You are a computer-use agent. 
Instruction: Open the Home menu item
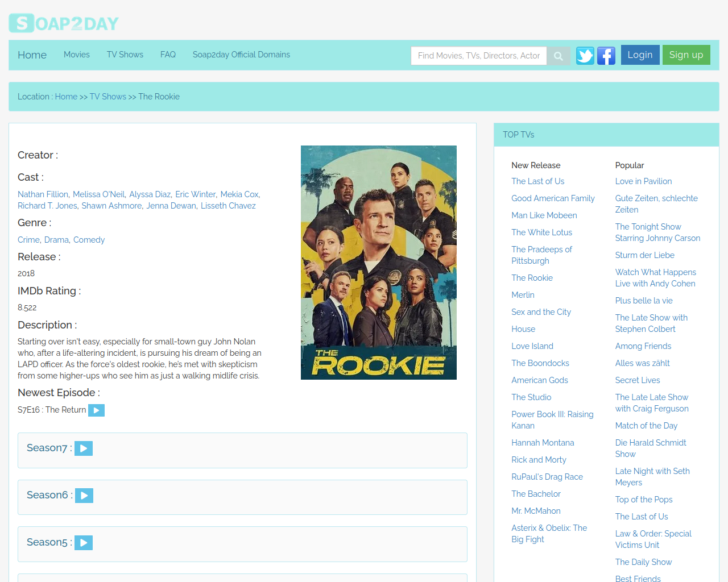click(32, 55)
